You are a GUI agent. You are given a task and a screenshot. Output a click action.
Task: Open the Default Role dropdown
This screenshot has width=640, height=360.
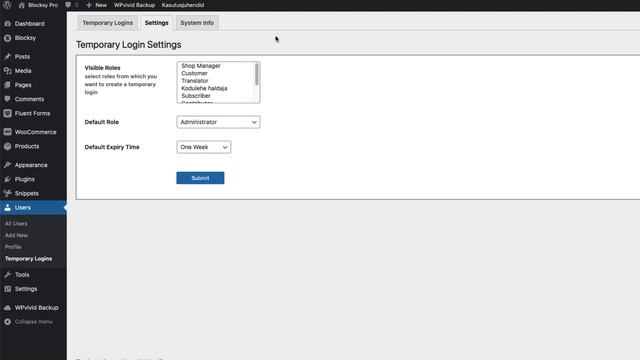218,122
